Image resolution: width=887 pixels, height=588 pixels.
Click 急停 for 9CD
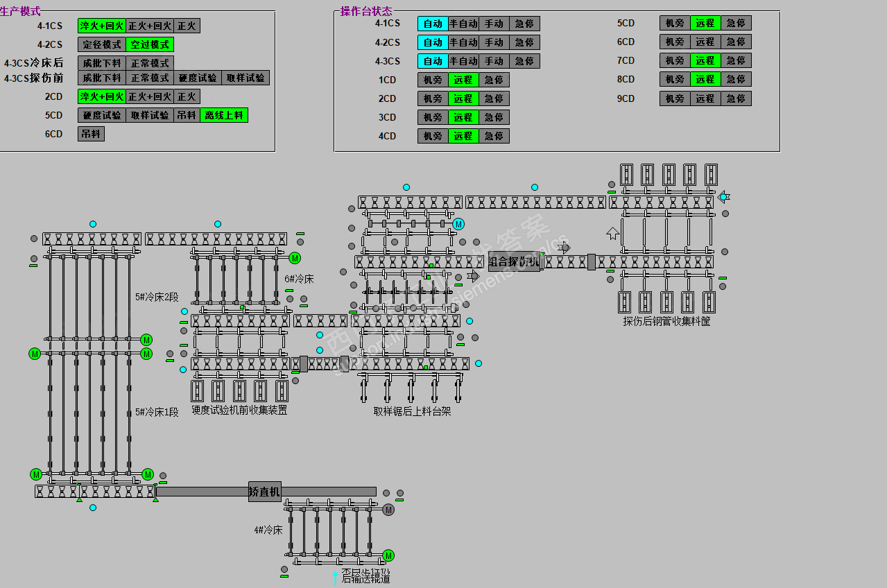[736, 98]
